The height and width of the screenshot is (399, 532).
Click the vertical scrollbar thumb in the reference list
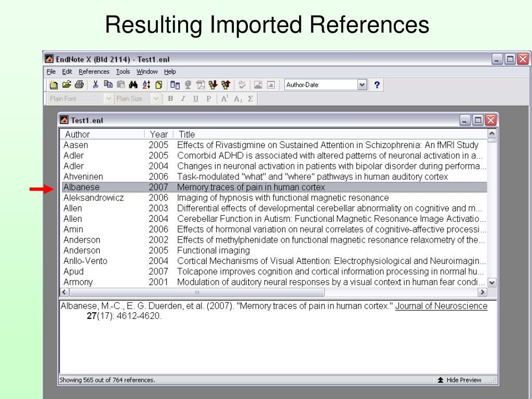(x=491, y=140)
